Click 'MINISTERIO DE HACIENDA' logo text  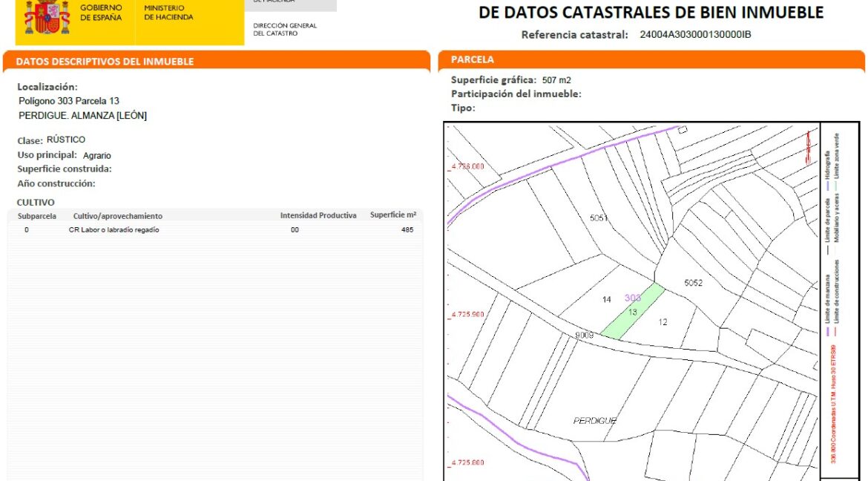(x=169, y=13)
